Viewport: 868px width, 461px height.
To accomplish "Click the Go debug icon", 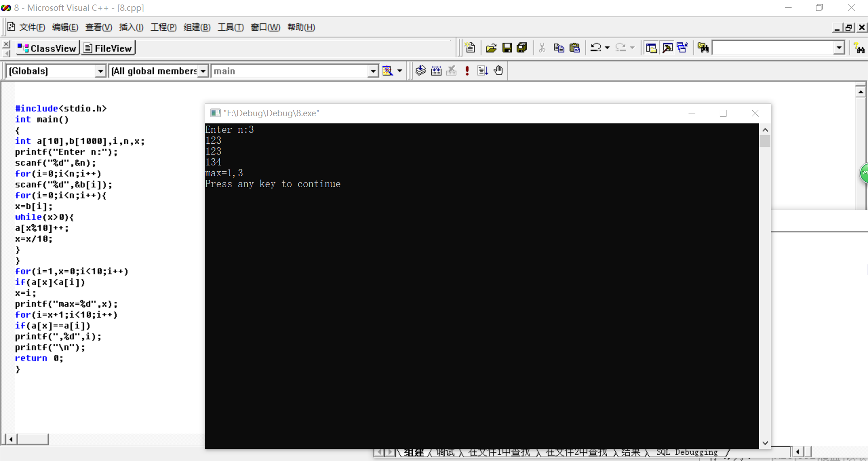I will [x=483, y=71].
